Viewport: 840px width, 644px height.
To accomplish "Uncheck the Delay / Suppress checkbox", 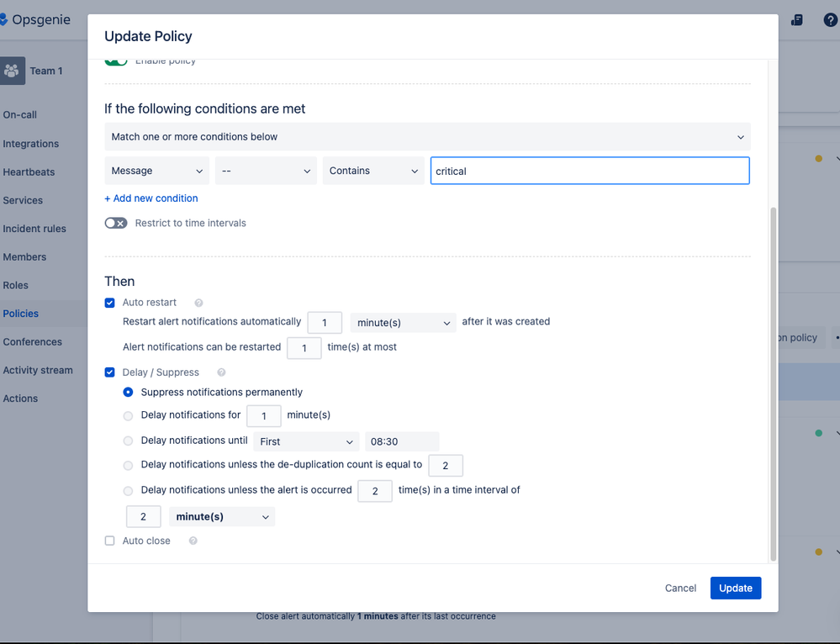I will coord(110,372).
